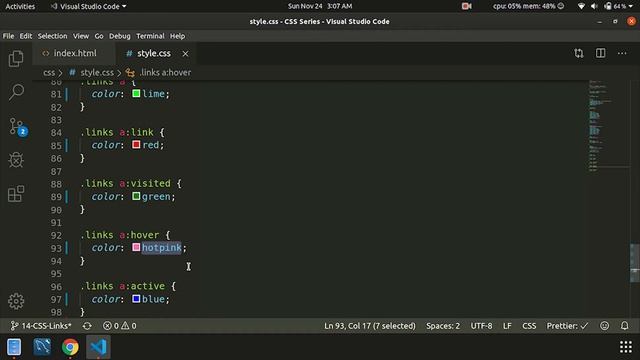This screenshot has height=360, width=640.
Task: Open the Visual Studio Code app menu dropdown
Action: pyautogui.click(x=88, y=6)
